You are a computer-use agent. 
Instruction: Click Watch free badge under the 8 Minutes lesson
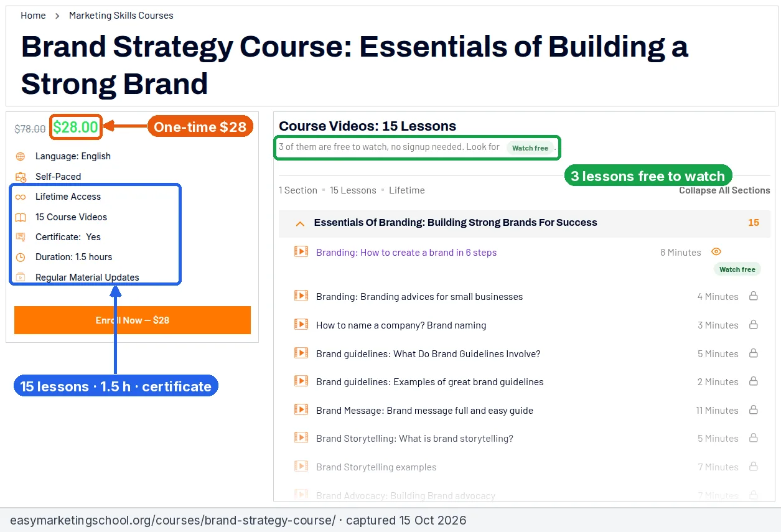[x=737, y=269]
